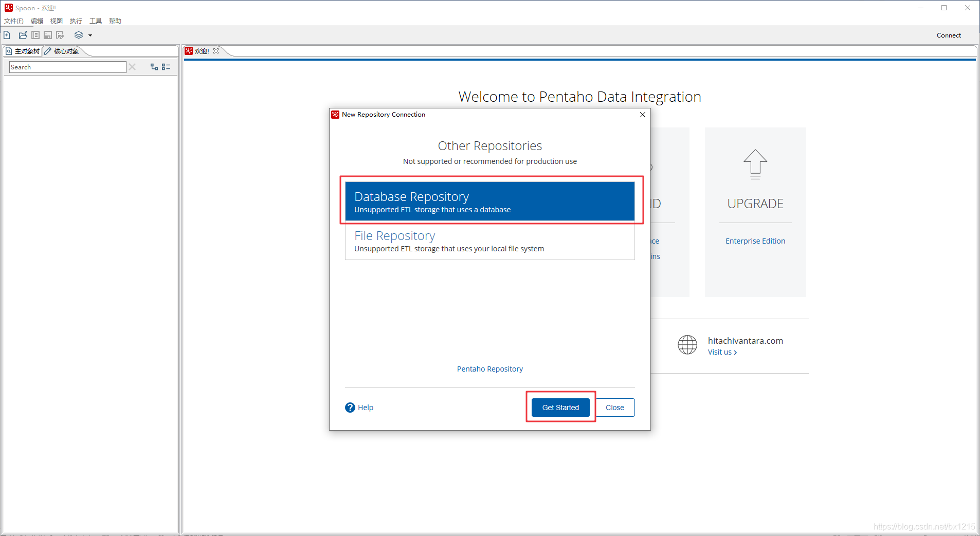Click the UPGRADE arrow icon

(x=755, y=164)
